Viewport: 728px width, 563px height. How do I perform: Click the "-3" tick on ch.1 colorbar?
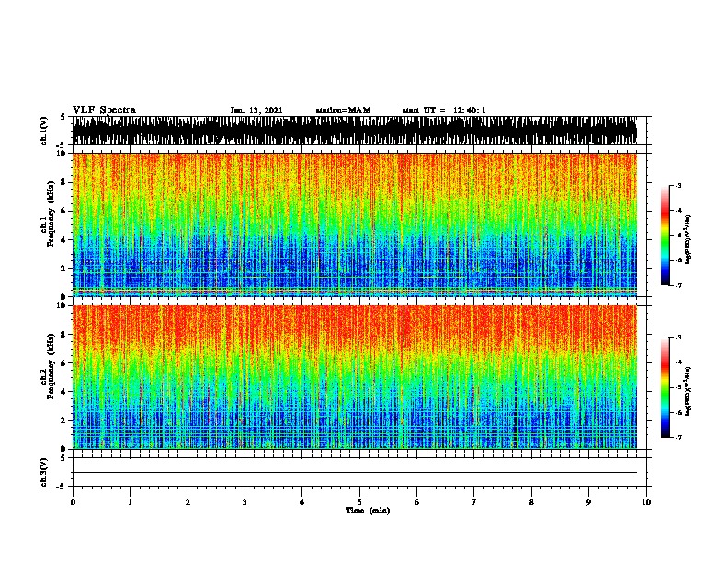click(x=678, y=185)
